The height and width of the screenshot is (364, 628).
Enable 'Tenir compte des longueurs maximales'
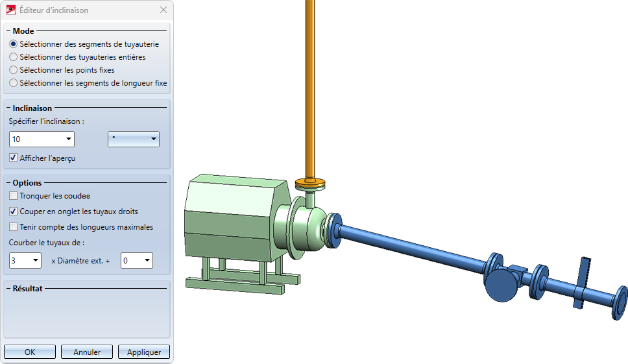coord(14,227)
